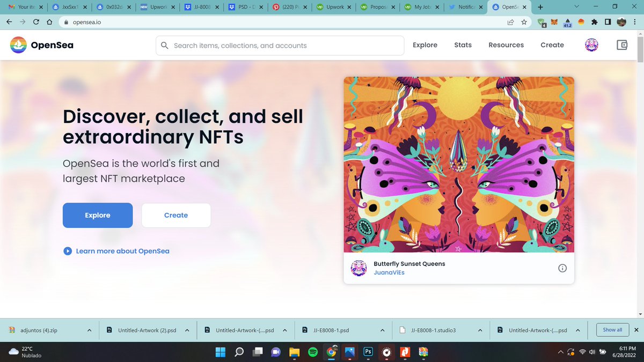The height and width of the screenshot is (362, 644).
Task: Toggle the Chrome side panel icon
Action: 608,22
